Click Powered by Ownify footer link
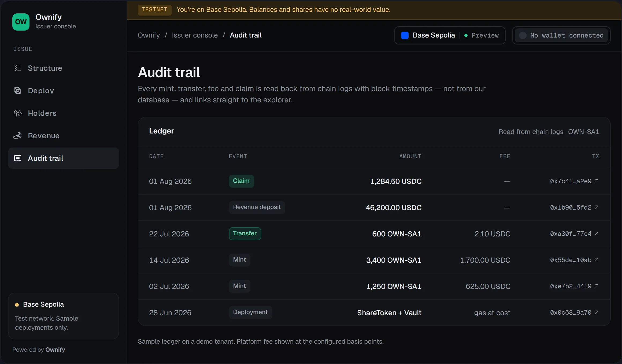This screenshot has width=622, height=364. 39,350
